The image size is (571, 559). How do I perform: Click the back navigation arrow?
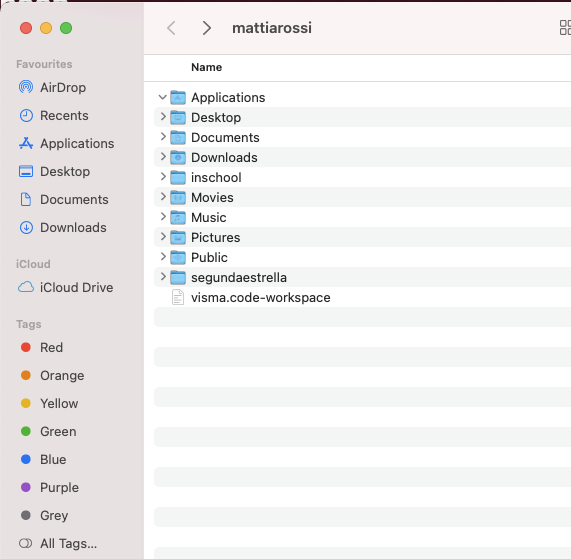coord(171,28)
